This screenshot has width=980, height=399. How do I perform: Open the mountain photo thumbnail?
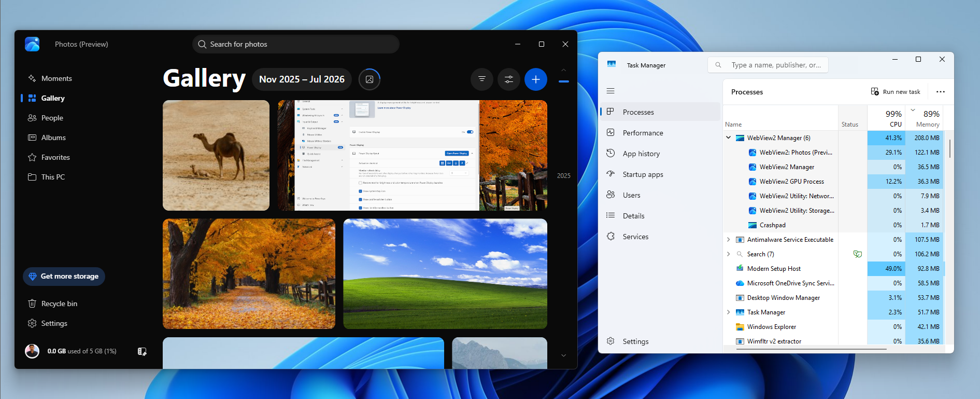tap(500, 353)
